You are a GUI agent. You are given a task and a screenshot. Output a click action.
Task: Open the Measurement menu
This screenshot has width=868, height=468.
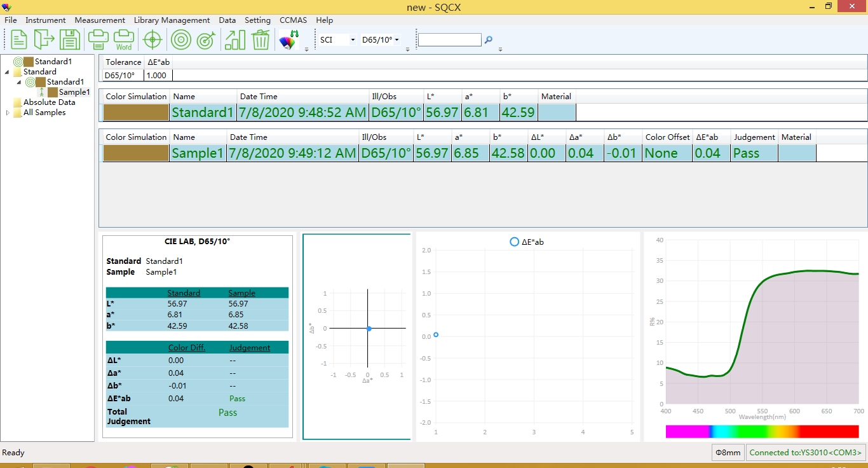pos(100,20)
